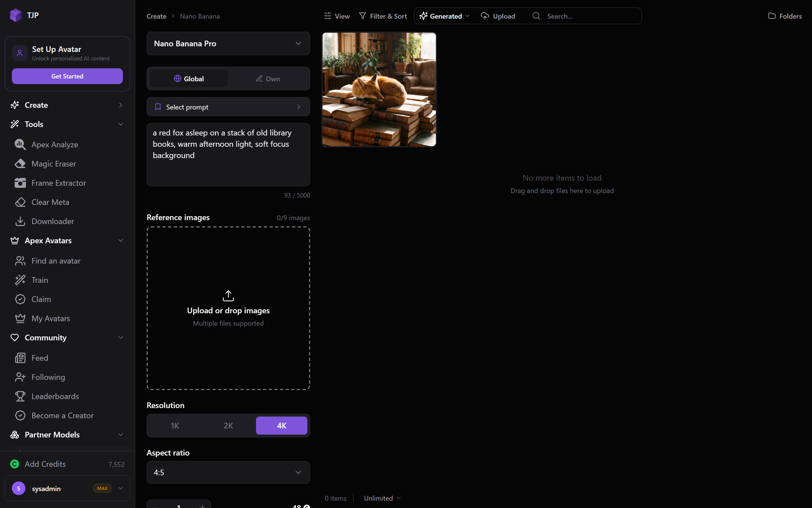Open Clear Meta tool

point(50,202)
